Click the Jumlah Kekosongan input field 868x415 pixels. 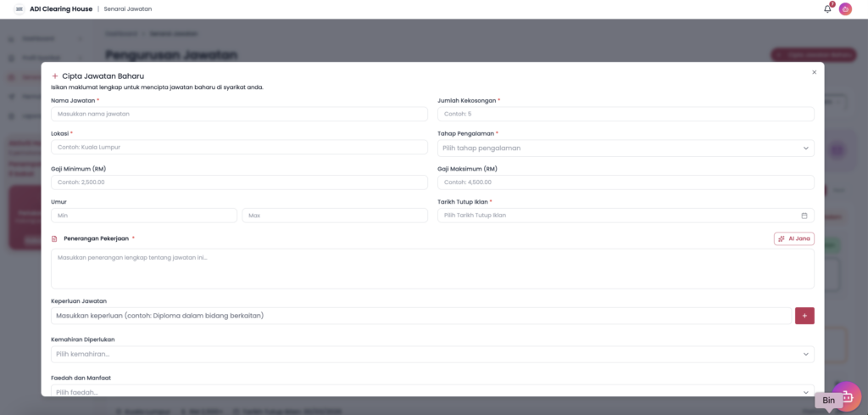click(626, 114)
